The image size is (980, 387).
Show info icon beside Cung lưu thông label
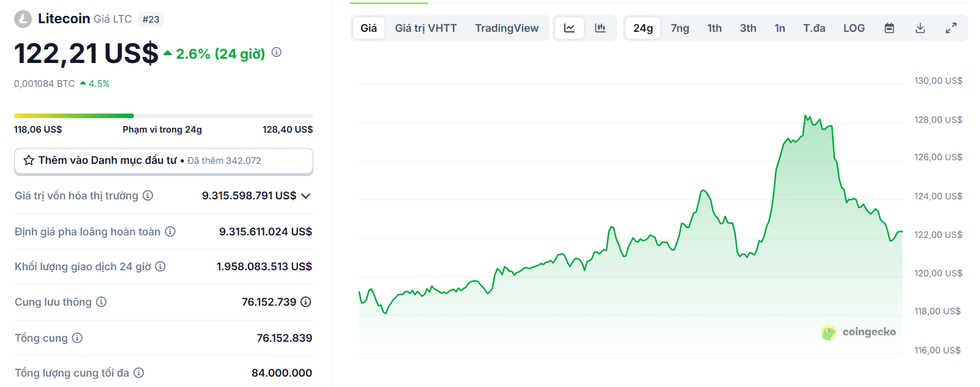pyautogui.click(x=102, y=302)
